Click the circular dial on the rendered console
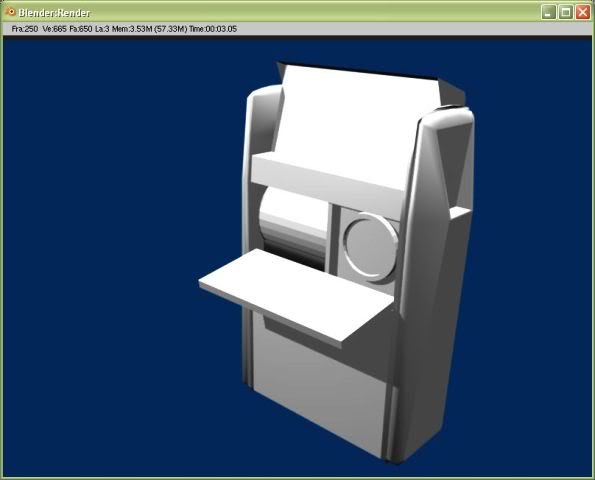 370,246
